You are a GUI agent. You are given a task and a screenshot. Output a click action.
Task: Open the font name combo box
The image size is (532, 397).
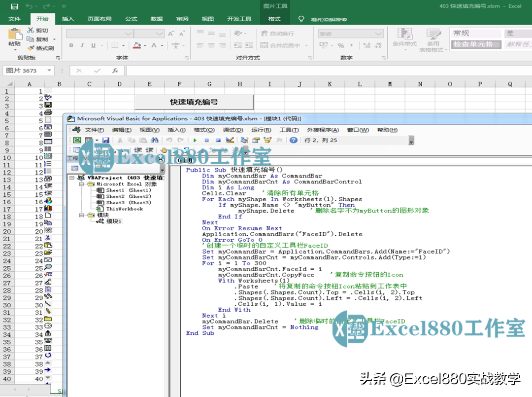[x=99, y=33]
